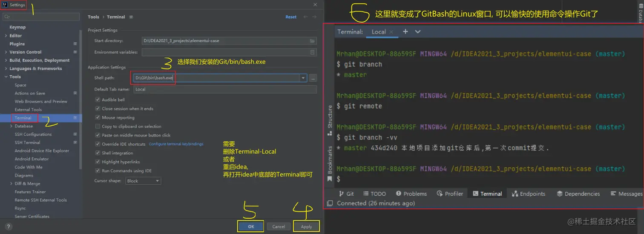Toggle Close session when it ends
644x234 pixels.
point(98,108)
